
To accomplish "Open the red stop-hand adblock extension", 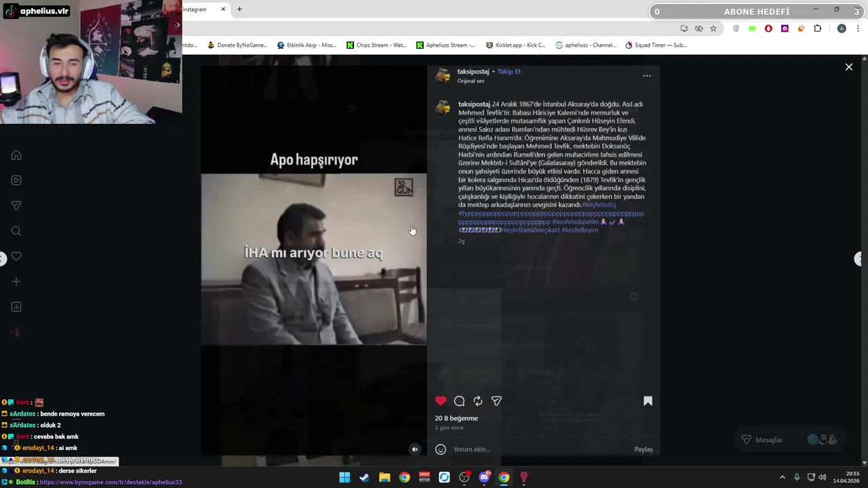I will [x=768, y=28].
